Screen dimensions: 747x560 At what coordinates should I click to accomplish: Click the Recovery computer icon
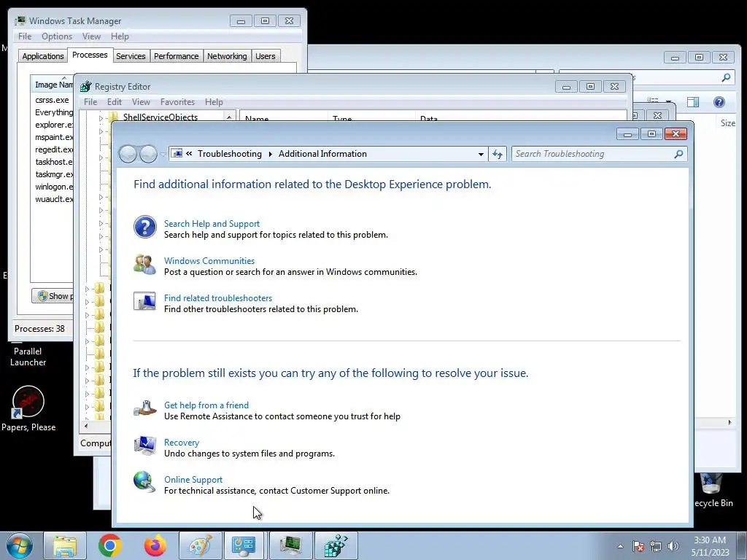click(145, 446)
